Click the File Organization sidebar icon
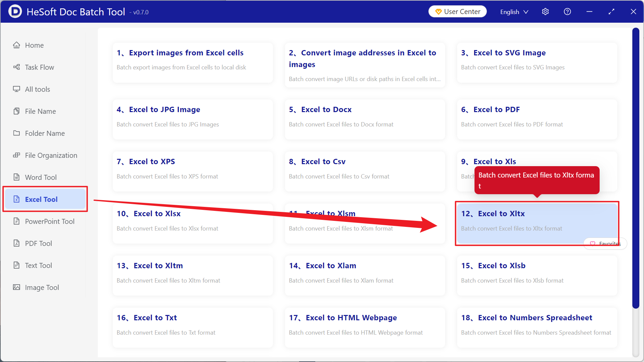The image size is (644, 362). [x=16, y=155]
